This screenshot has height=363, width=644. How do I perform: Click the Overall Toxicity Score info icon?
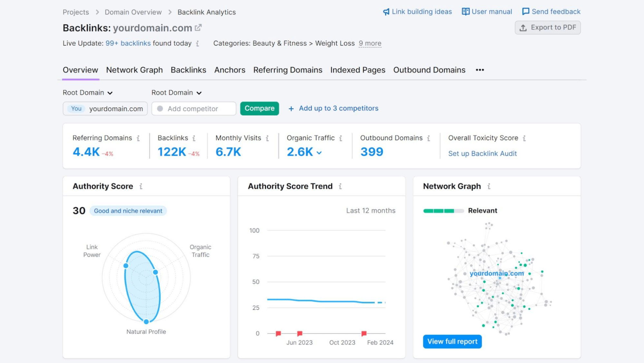click(x=524, y=138)
